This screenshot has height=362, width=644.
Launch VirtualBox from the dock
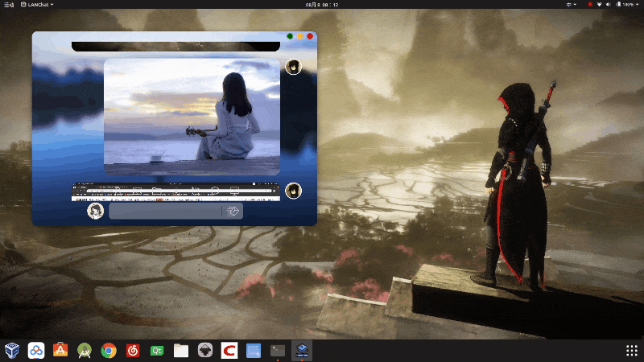(x=12, y=351)
